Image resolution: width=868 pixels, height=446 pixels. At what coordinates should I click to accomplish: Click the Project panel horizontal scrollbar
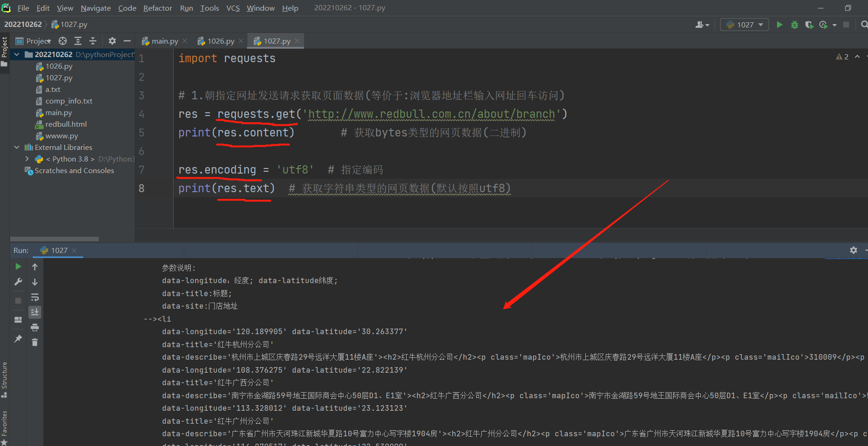(x=55, y=239)
